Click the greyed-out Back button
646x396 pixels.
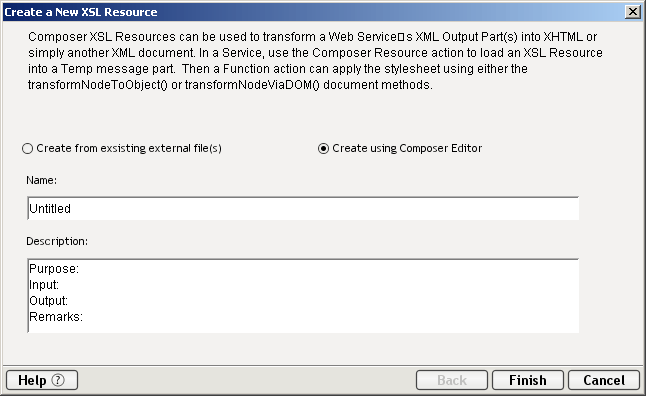(452, 380)
